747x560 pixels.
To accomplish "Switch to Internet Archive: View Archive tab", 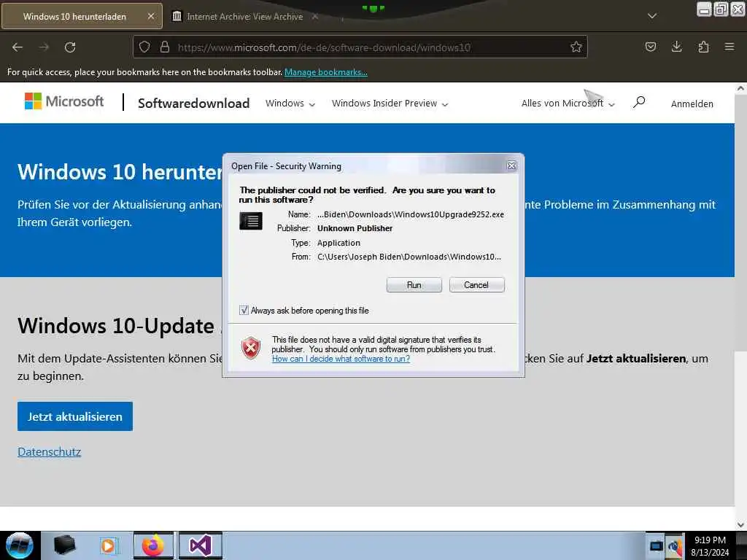I will (245, 16).
